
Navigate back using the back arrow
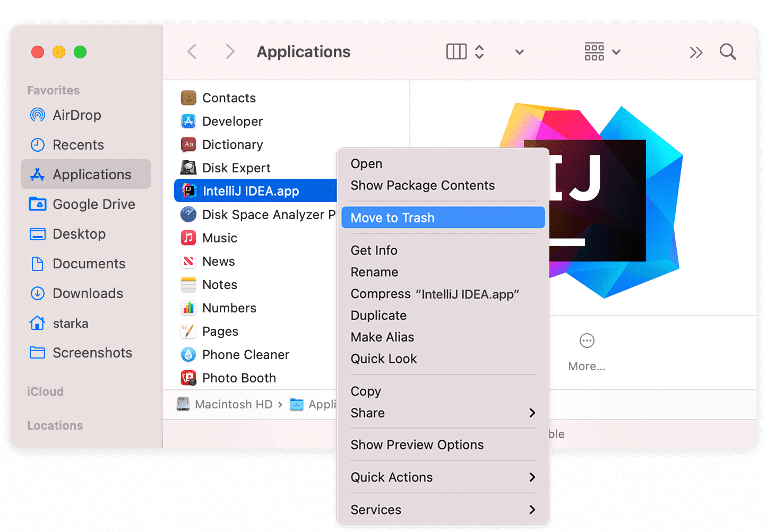coord(192,51)
